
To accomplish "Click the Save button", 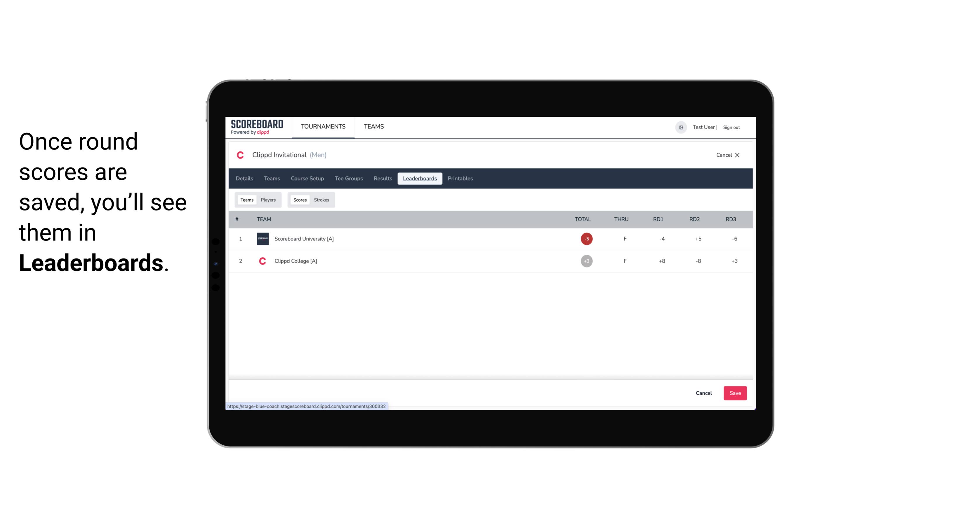I will pos(734,393).
